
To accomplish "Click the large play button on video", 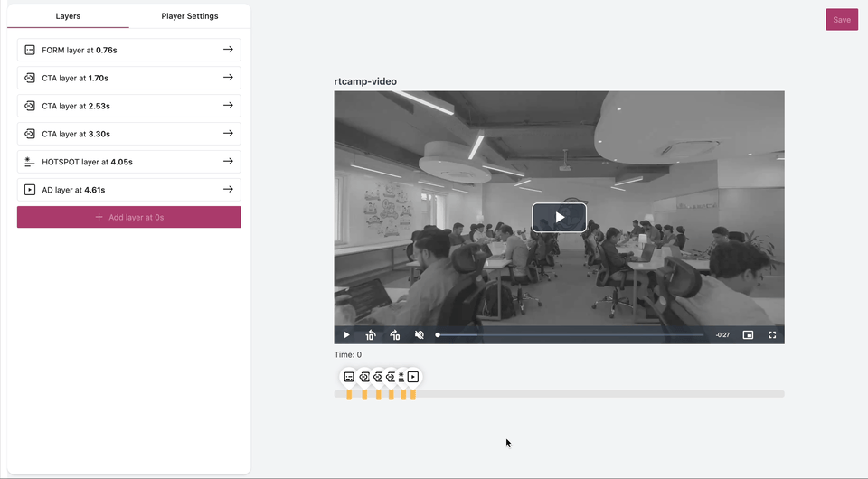I will (559, 218).
